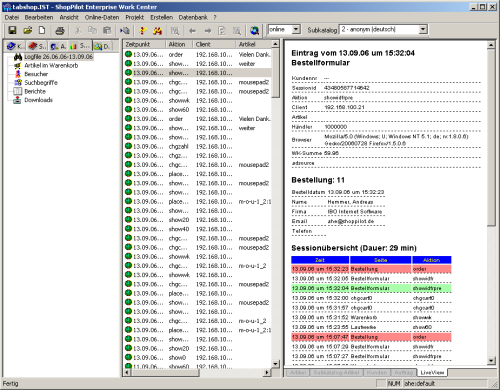500x390 pixels.
Task: Click session row 15:32:23 Bestellung
Action: (371, 269)
